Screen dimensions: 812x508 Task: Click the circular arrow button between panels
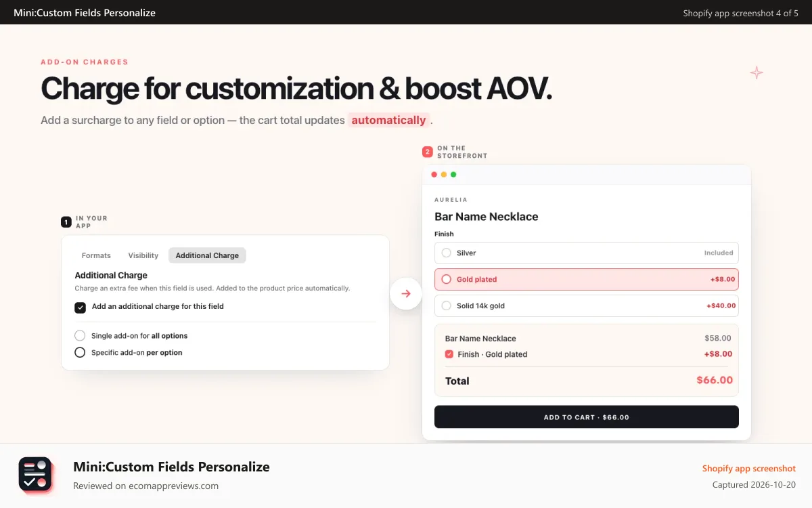(406, 293)
